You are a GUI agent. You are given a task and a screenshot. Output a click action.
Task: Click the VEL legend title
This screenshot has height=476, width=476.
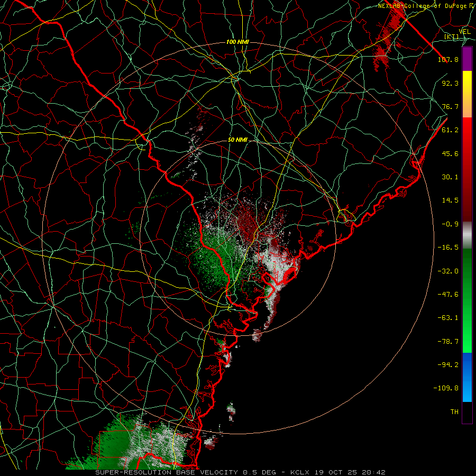click(464, 31)
